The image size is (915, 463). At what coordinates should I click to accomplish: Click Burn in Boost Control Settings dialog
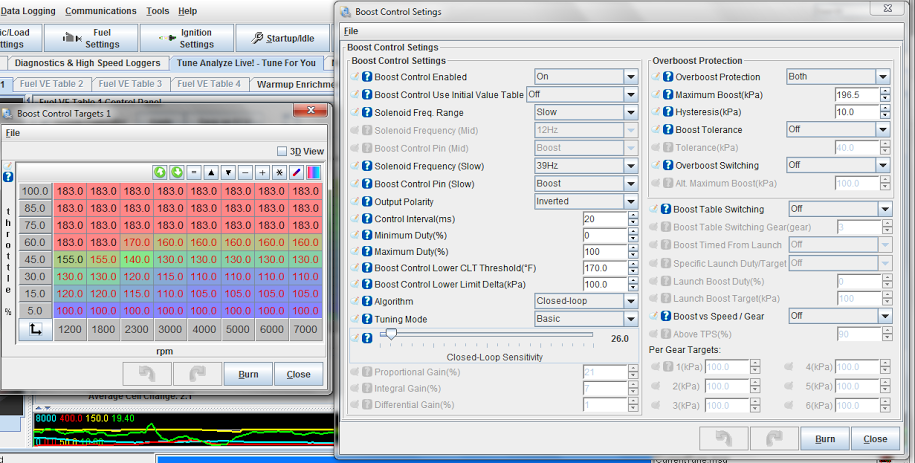point(825,439)
